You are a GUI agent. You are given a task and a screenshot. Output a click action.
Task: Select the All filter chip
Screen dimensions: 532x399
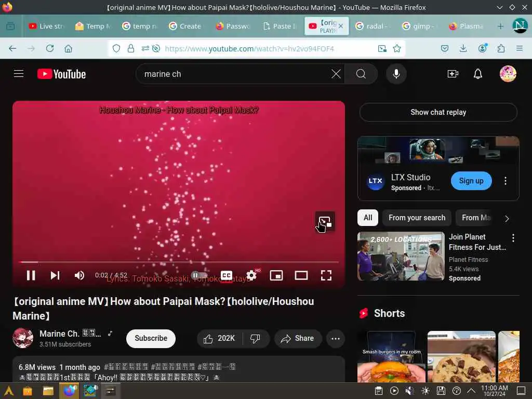click(368, 218)
